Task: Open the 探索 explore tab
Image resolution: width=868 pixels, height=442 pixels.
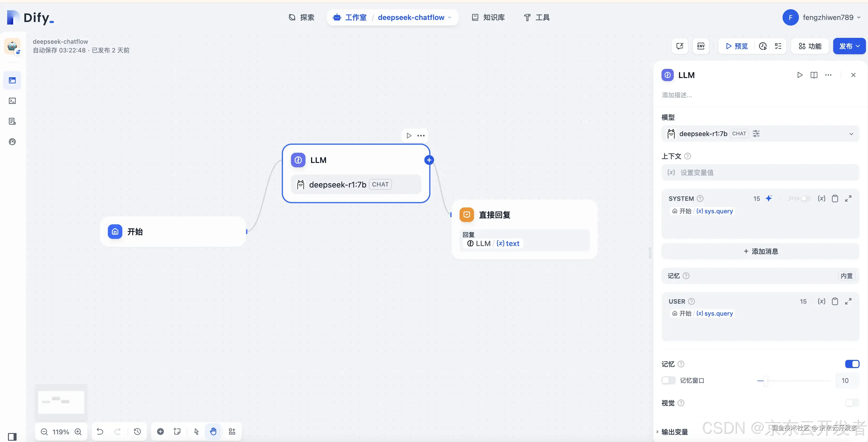Action: point(302,17)
